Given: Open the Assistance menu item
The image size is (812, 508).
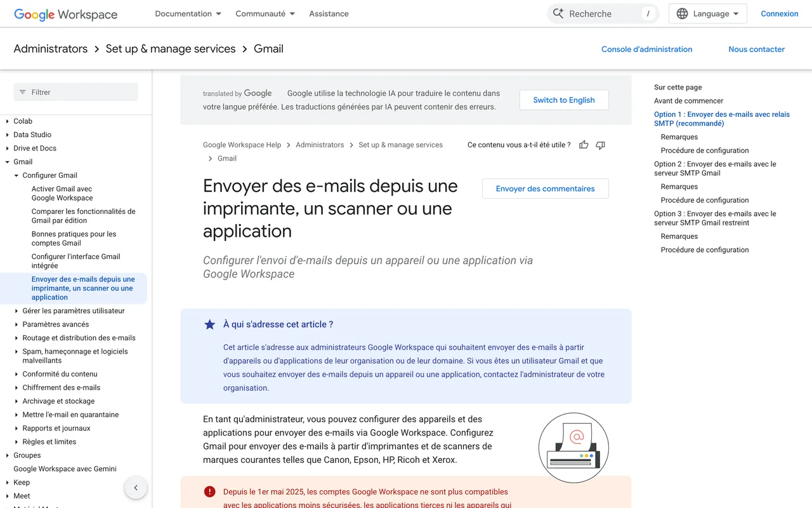Looking at the screenshot, I should 329,13.
